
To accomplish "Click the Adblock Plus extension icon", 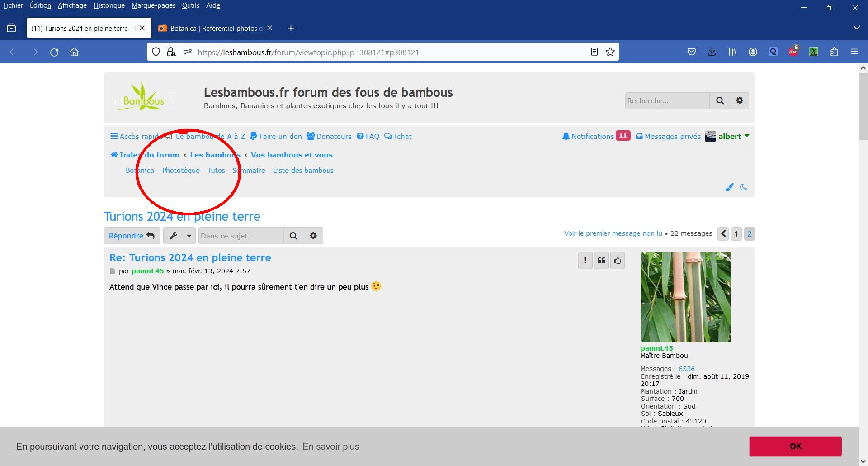I will [x=793, y=52].
